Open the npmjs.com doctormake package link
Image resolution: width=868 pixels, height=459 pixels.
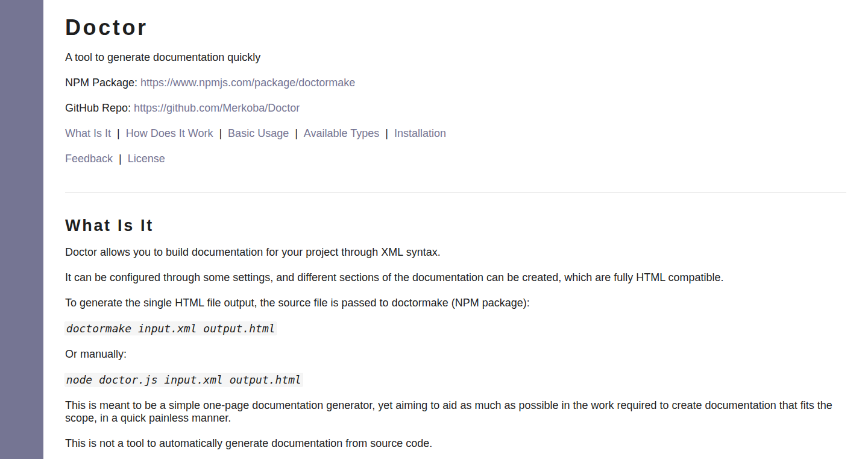(248, 83)
